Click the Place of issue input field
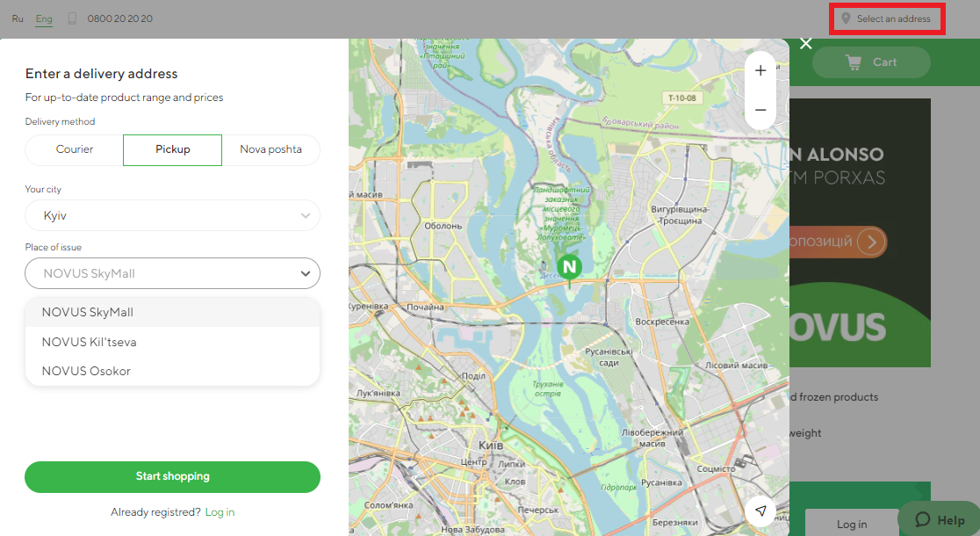 172,273
